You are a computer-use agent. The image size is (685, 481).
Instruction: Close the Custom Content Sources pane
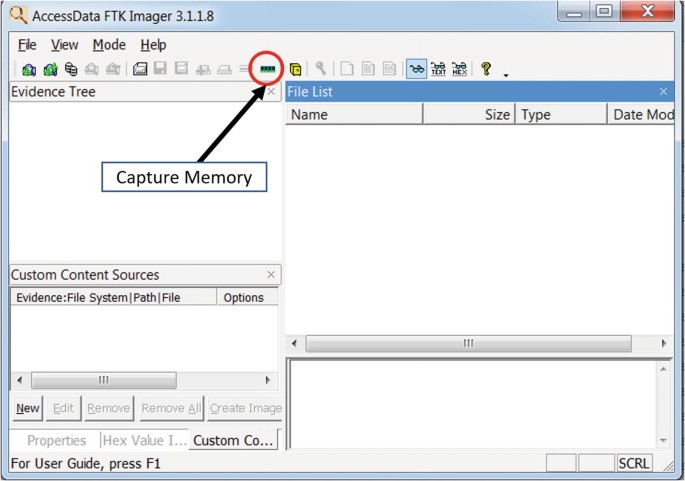(x=271, y=274)
